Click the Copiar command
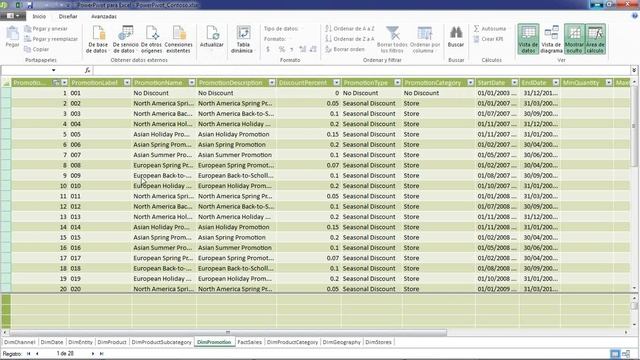The width and height of the screenshot is (640, 360). (x=37, y=49)
